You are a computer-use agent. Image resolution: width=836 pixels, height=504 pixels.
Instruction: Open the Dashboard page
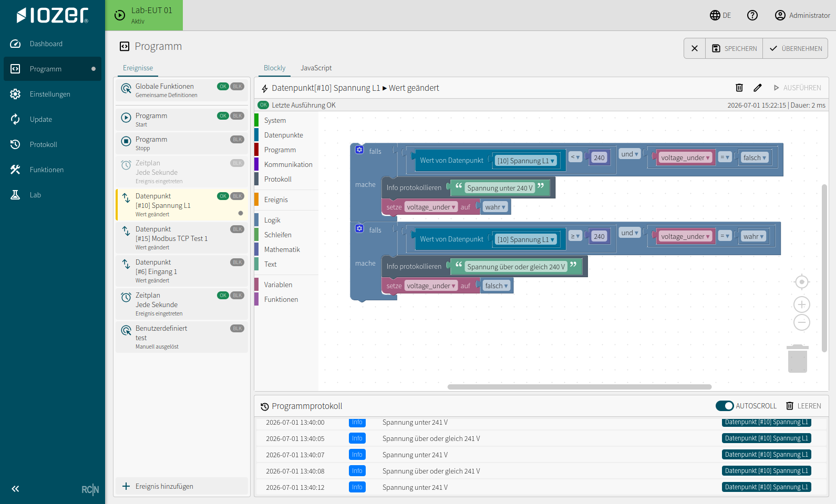coord(53,44)
